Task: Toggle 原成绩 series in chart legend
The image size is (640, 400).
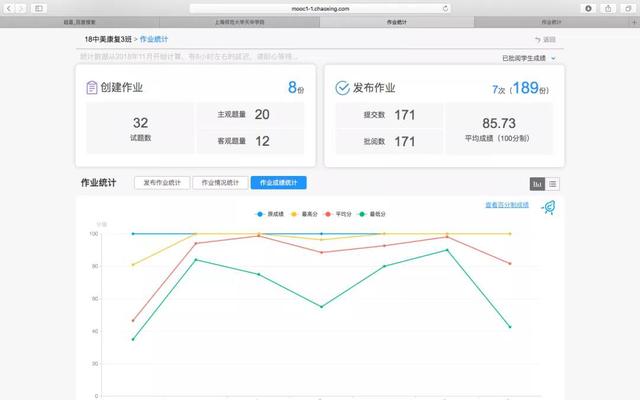Action: coord(270,214)
